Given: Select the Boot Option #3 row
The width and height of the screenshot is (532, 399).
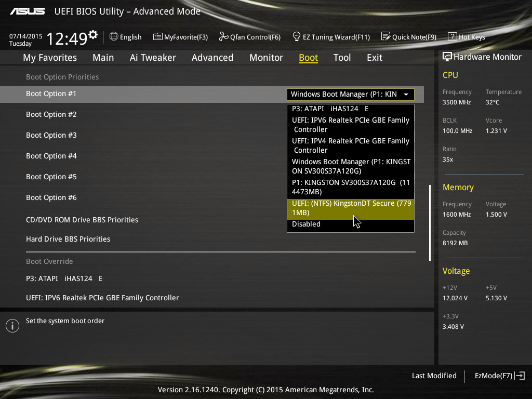Looking at the screenshot, I should pyautogui.click(x=51, y=135).
